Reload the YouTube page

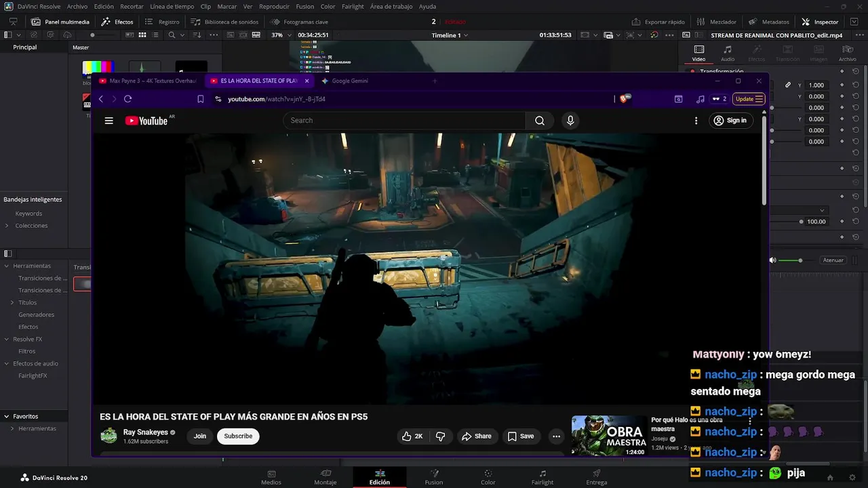(127, 99)
